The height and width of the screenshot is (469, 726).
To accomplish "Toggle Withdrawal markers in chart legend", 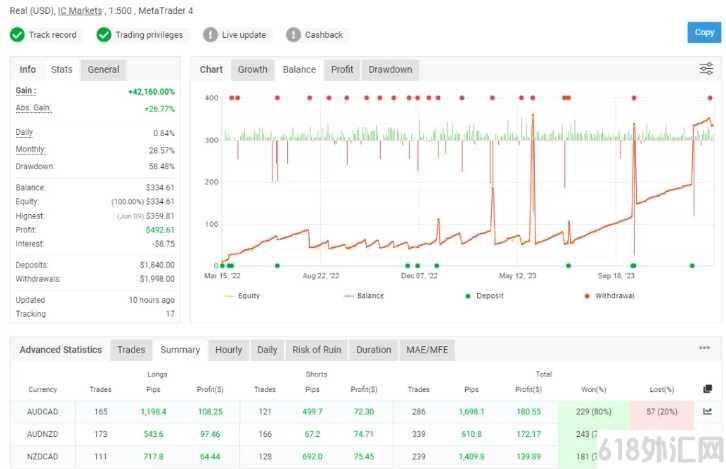I will 609,296.
